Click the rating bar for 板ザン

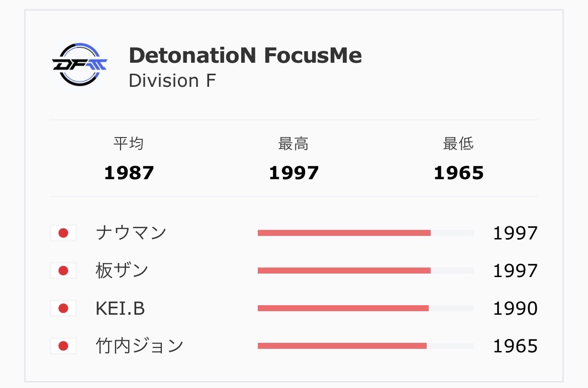[366, 271]
